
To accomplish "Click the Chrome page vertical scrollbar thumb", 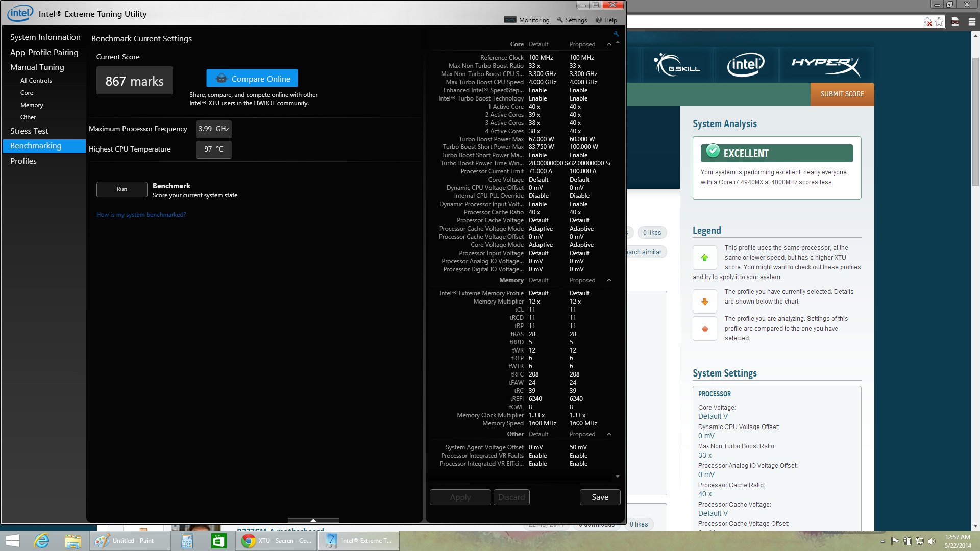I will click(975, 122).
